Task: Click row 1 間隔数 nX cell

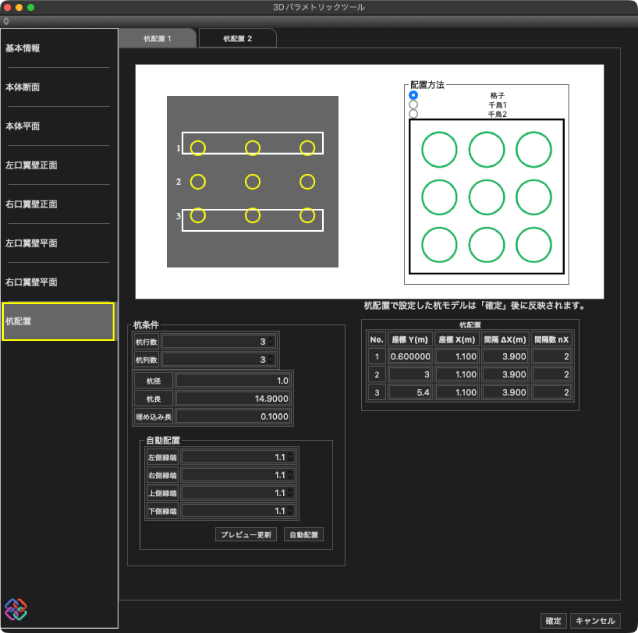Action: (x=552, y=357)
